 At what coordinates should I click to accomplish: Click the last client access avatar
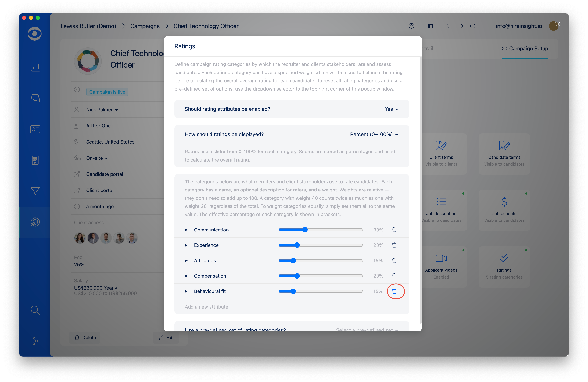coord(132,238)
